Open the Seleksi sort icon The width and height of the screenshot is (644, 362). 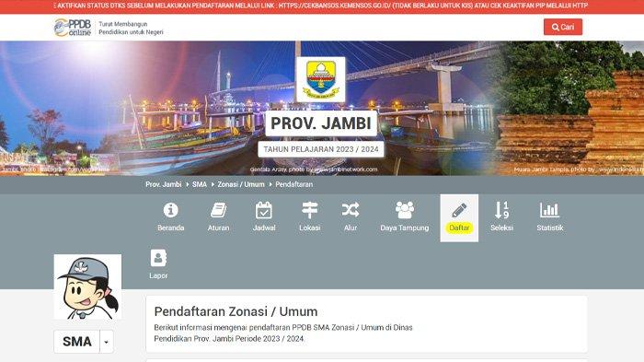tap(501, 210)
